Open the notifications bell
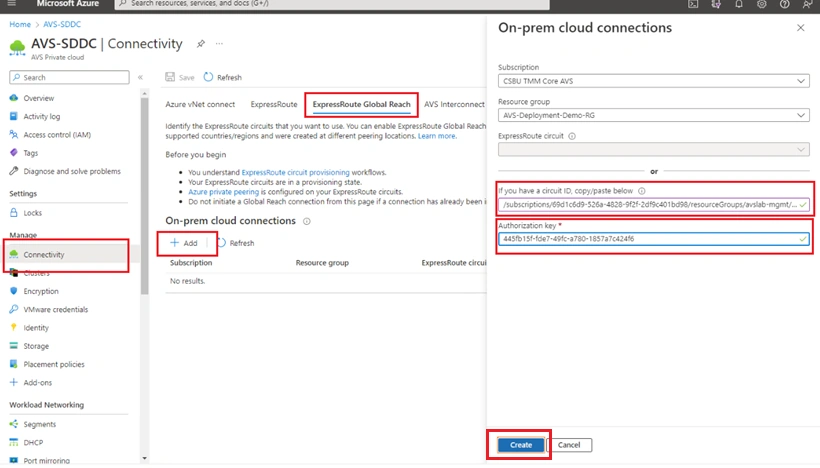This screenshot has height=468, width=820. pyautogui.click(x=739, y=4)
